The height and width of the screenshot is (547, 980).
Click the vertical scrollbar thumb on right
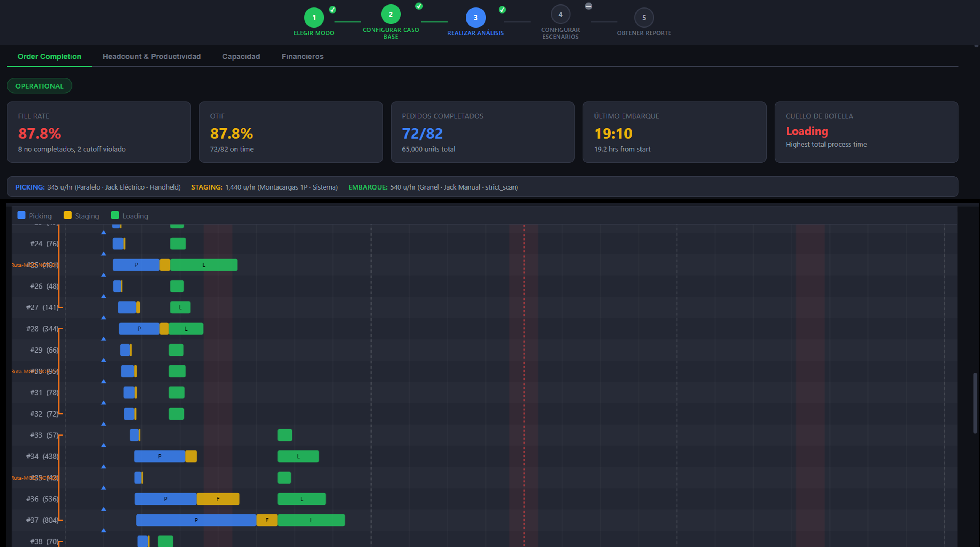[x=975, y=403]
